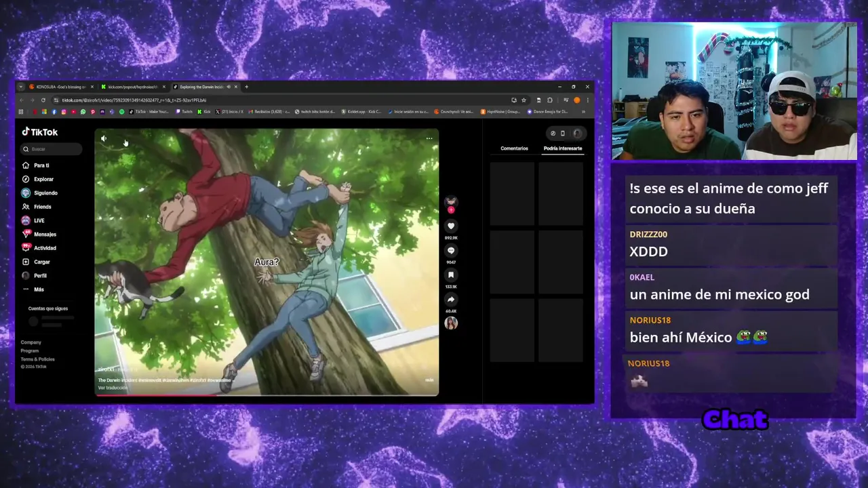The height and width of the screenshot is (488, 868).
Task: Focus the Buscar search field
Action: (52, 149)
